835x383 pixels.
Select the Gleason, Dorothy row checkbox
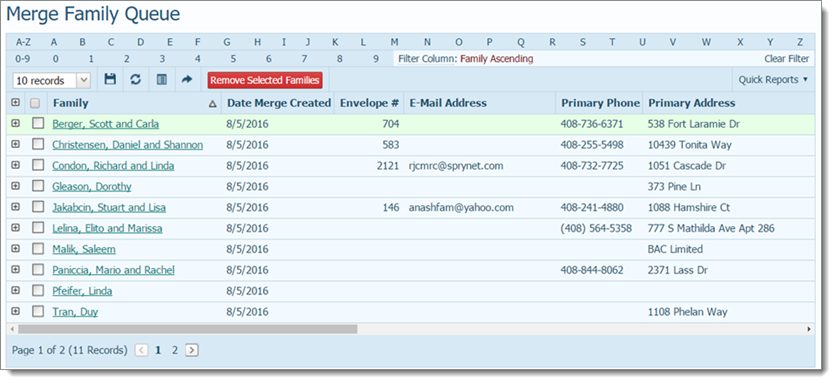[x=38, y=186]
